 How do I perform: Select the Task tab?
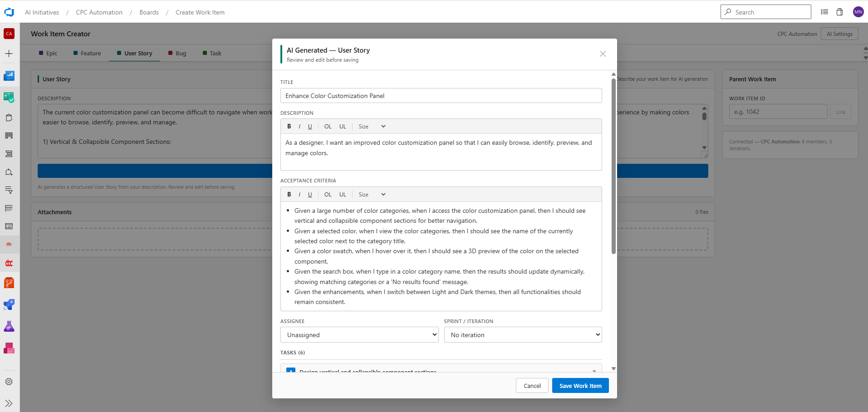(212, 53)
